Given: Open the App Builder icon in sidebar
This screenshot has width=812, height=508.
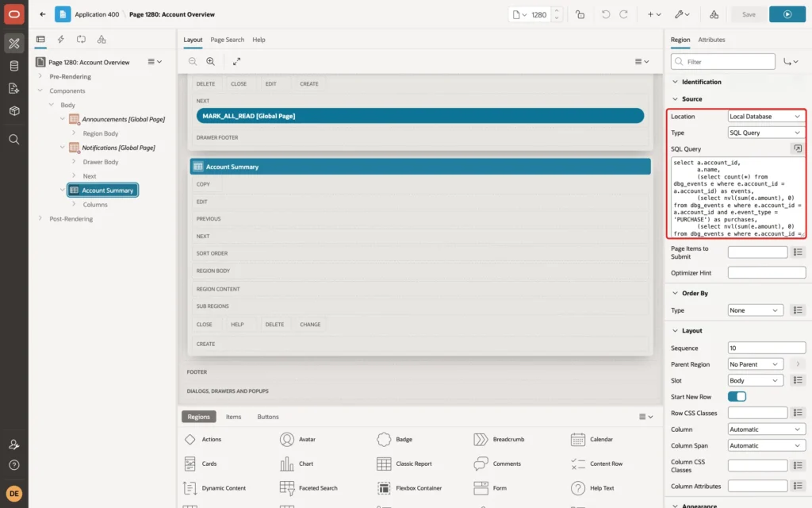Looking at the screenshot, I should click(x=14, y=43).
